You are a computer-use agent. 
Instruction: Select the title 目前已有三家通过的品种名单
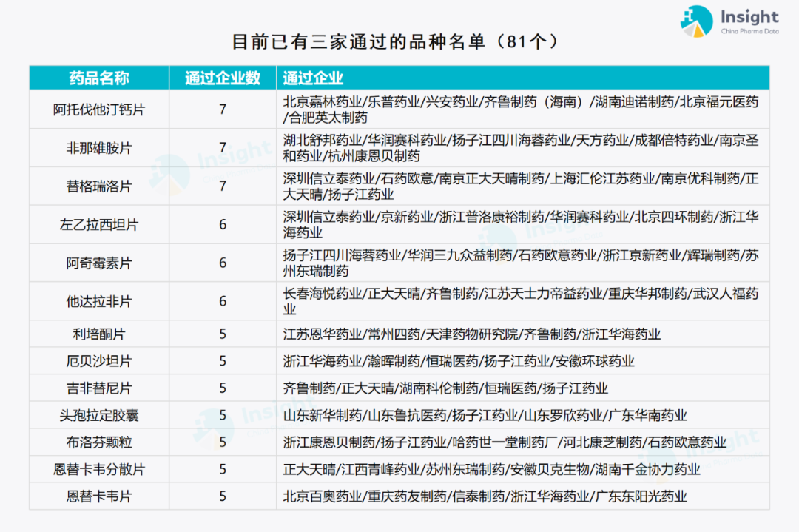358,41
